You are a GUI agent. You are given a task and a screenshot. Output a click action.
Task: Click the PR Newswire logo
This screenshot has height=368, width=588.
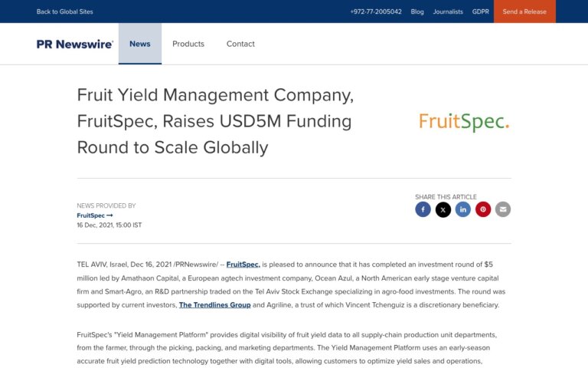(75, 44)
